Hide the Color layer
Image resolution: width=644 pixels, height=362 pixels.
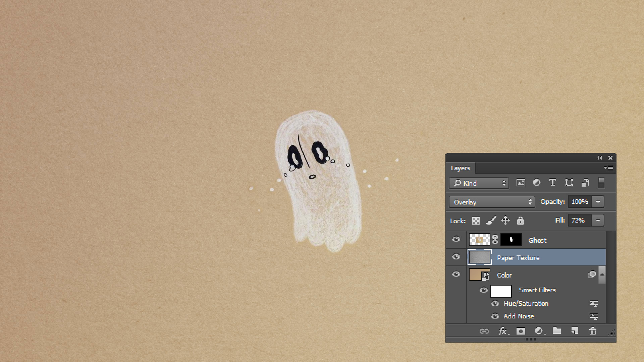point(456,274)
